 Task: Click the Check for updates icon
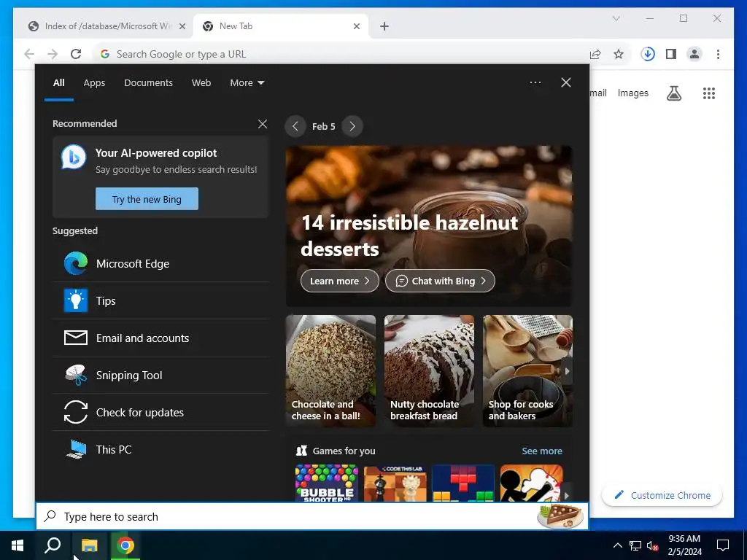coord(76,412)
